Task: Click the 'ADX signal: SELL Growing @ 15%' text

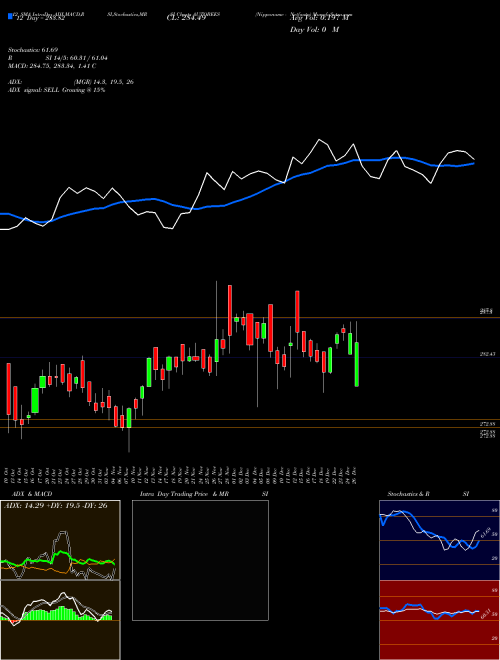Action: pyautogui.click(x=56, y=90)
